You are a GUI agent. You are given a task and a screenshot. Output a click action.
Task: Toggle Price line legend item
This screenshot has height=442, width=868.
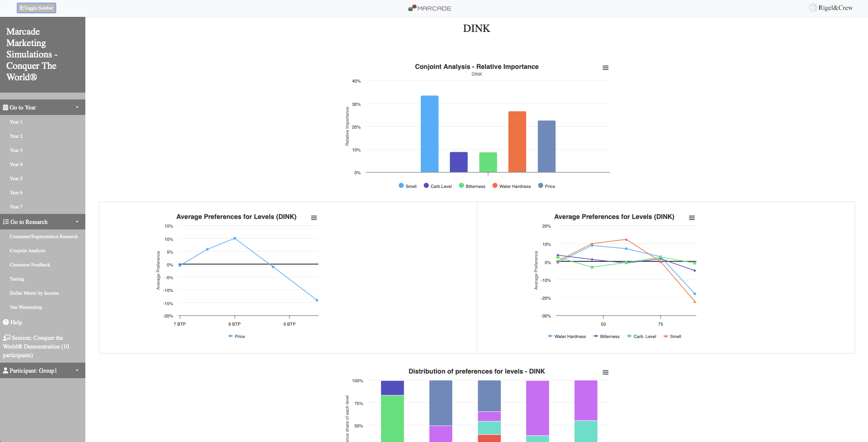tap(236, 336)
